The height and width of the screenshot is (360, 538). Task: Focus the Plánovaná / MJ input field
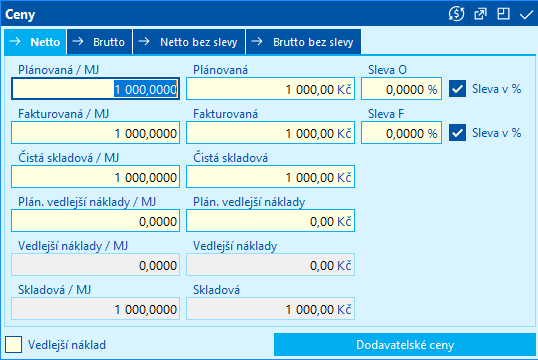click(95, 89)
